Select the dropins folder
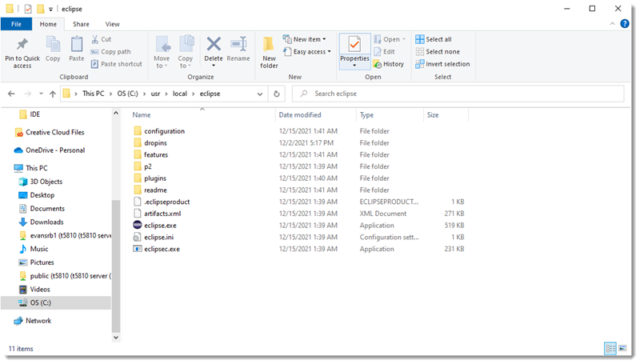Viewport: 640px width, 364px height. [x=155, y=143]
